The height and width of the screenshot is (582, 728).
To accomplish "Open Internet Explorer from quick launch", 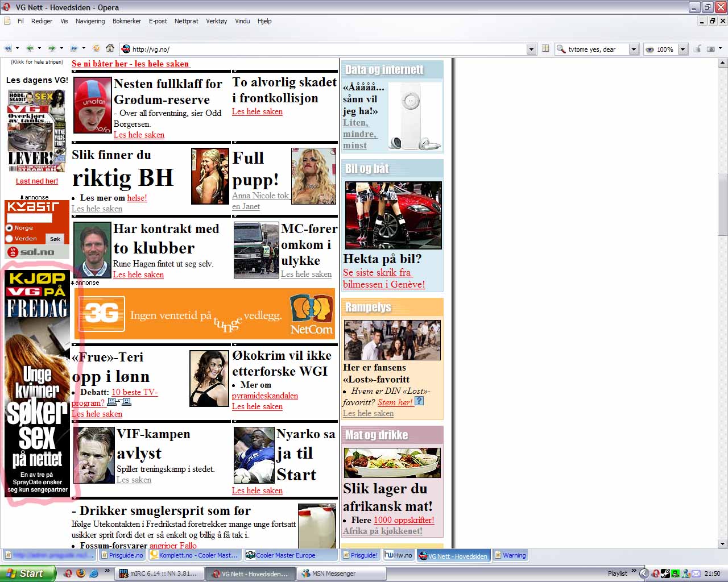I will (x=94, y=573).
